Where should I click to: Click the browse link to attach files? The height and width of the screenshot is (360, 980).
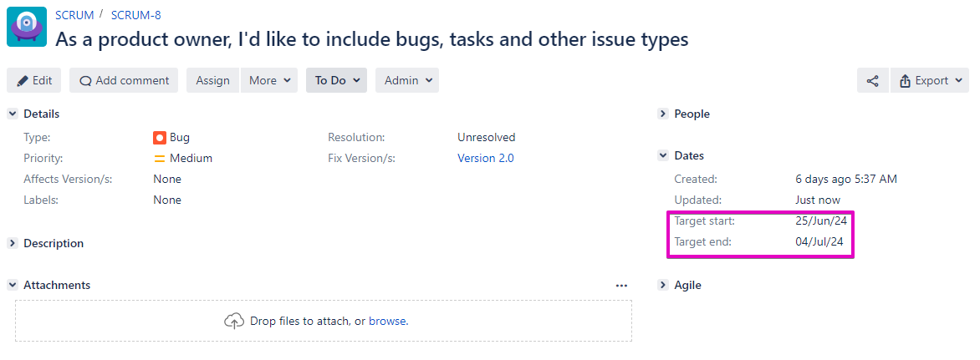tap(388, 321)
